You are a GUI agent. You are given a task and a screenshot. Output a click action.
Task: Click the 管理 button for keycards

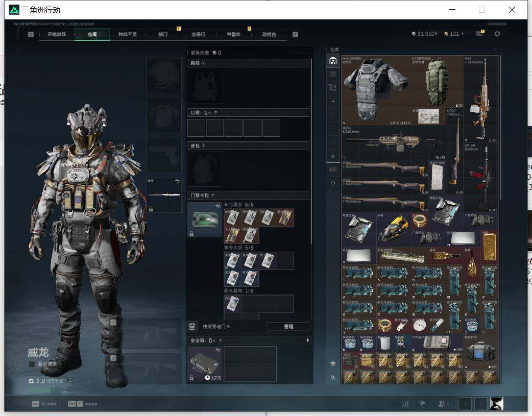tap(288, 327)
